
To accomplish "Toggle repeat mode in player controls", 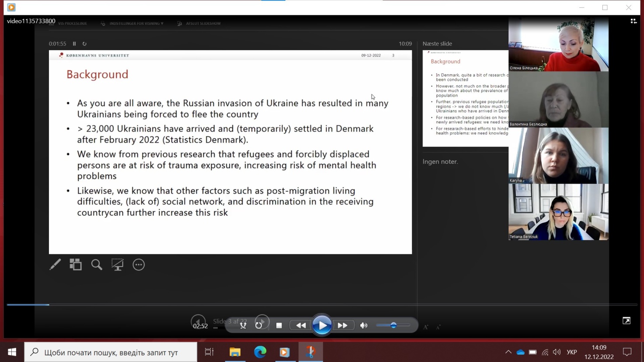I will [x=258, y=326].
